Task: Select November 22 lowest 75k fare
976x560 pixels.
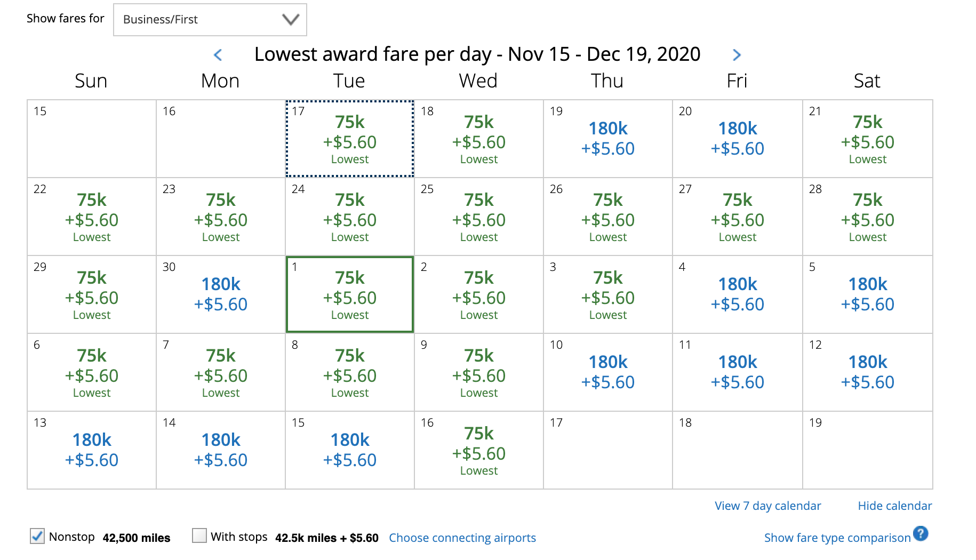Action: tap(92, 217)
